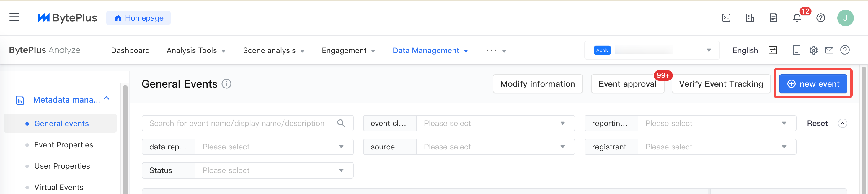This screenshot has height=194, width=868.
Task: Open the mobile device icon
Action: (797, 50)
